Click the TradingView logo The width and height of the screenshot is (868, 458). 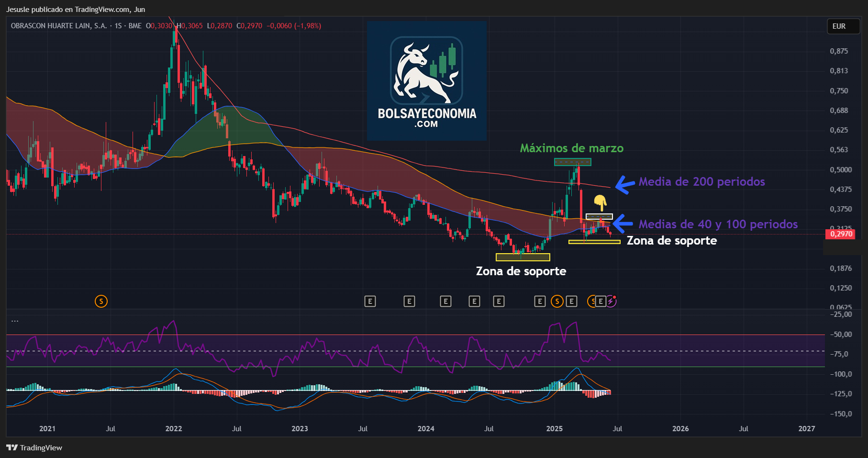tap(34, 447)
